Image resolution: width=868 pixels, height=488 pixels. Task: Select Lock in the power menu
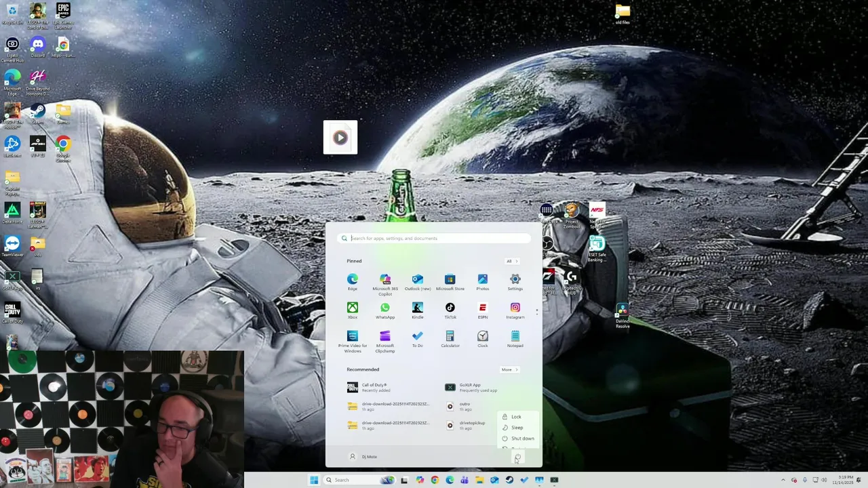coord(517,417)
